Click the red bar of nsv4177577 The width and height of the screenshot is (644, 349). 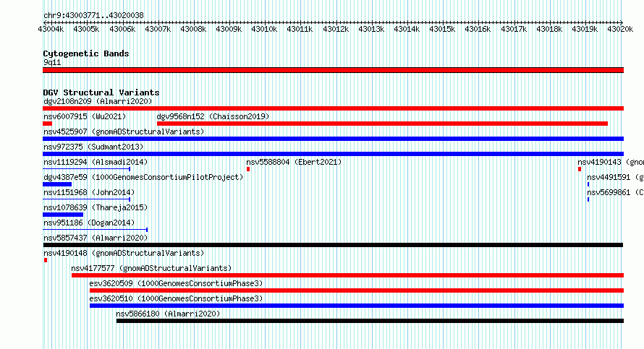pyautogui.click(x=347, y=275)
